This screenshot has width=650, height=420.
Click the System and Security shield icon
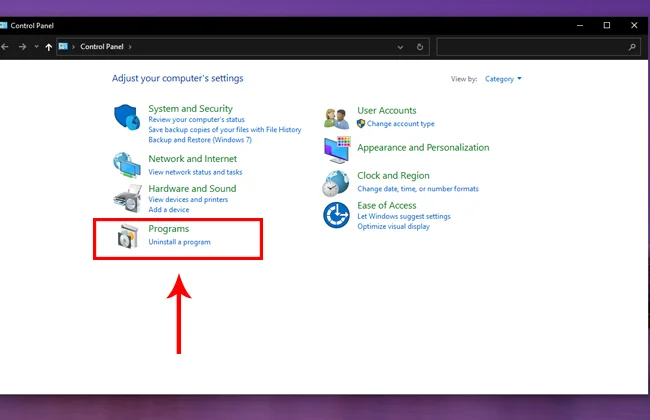[x=127, y=119]
